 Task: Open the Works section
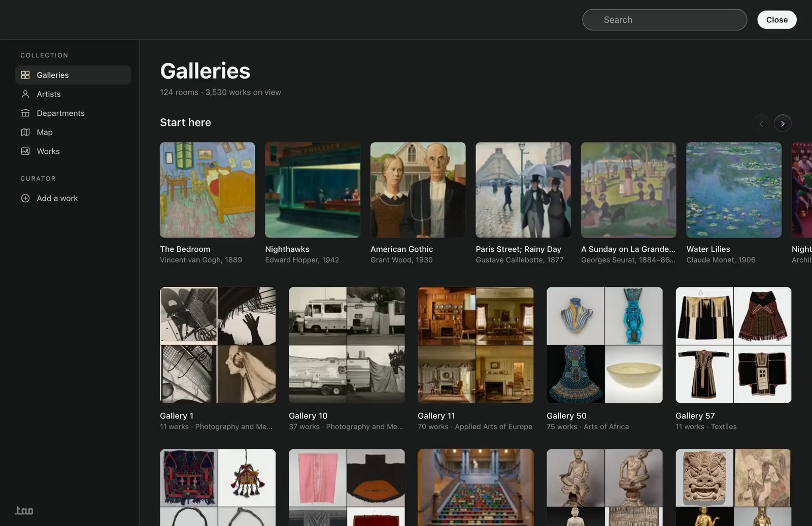click(73, 151)
